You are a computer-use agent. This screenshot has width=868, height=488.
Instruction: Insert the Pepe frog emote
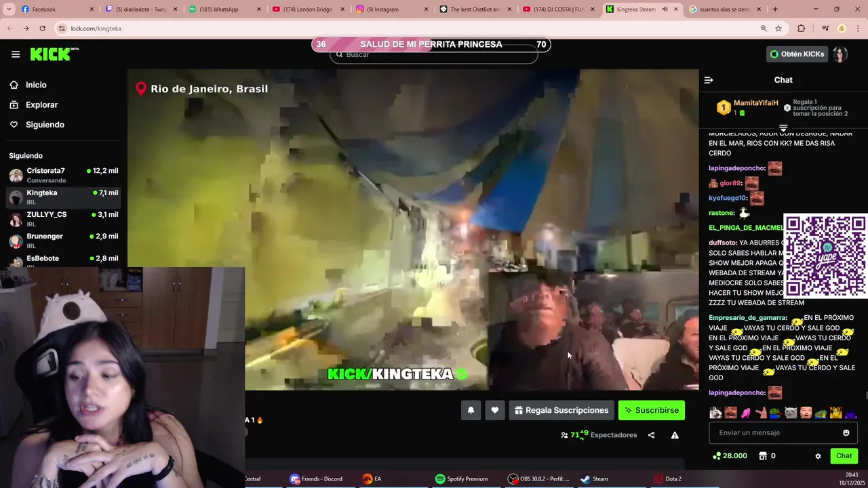(x=775, y=413)
